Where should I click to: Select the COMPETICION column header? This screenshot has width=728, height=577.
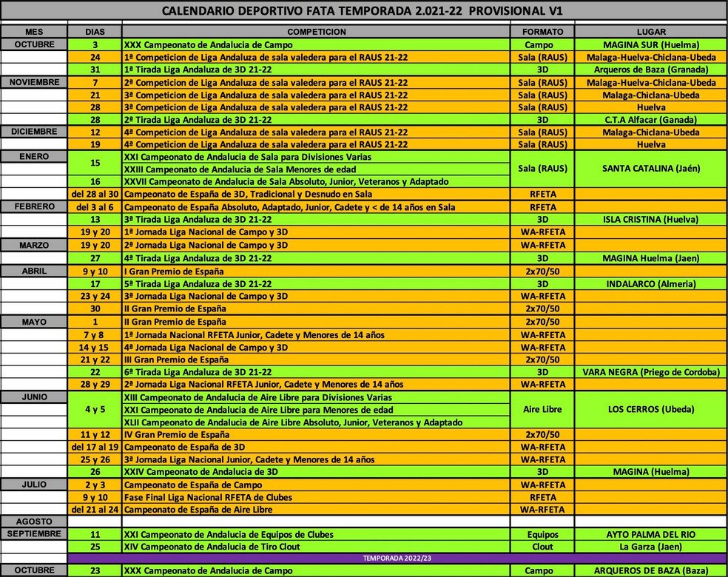point(316,32)
